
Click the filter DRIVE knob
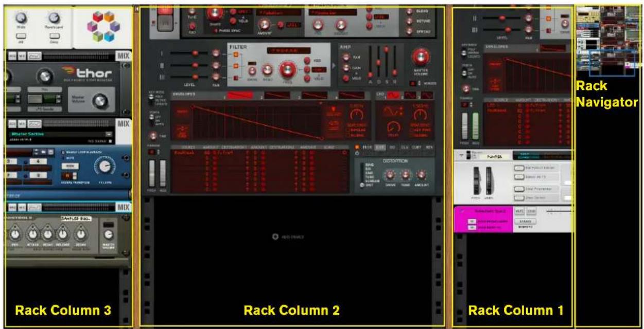(252, 71)
